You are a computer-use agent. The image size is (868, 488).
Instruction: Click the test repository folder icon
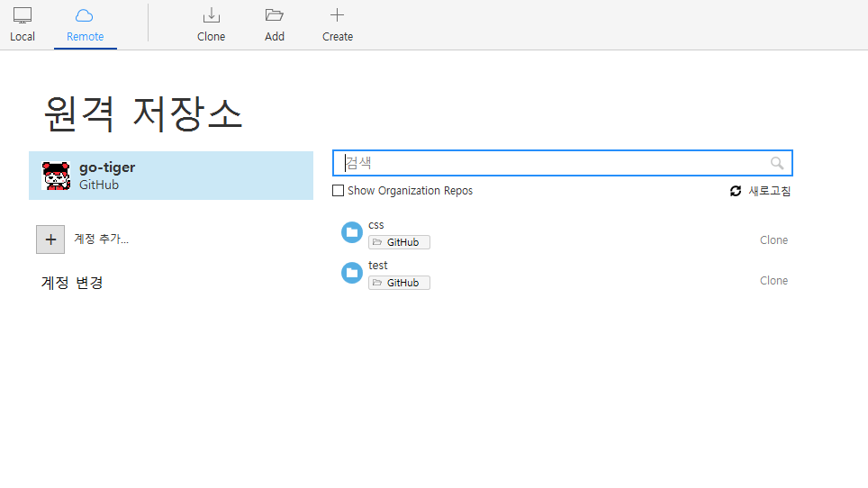[x=351, y=273]
